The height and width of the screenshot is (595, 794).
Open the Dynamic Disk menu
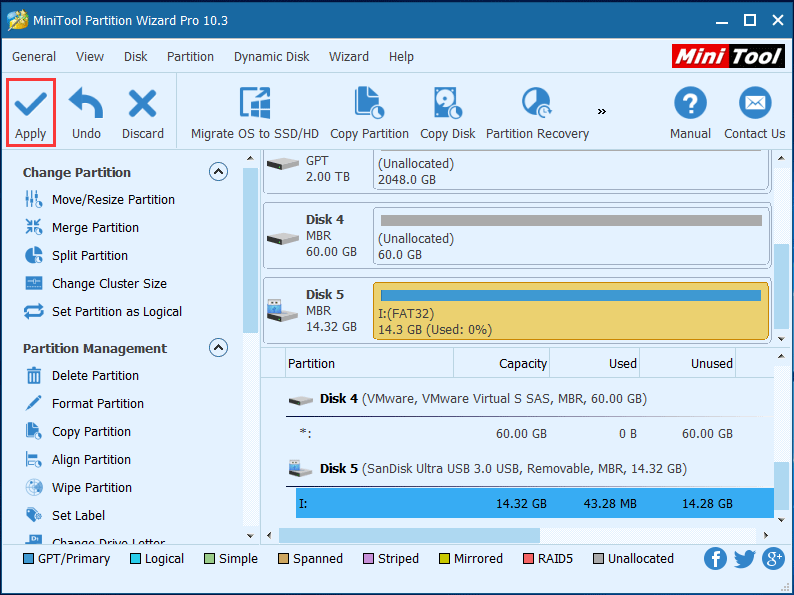271,56
